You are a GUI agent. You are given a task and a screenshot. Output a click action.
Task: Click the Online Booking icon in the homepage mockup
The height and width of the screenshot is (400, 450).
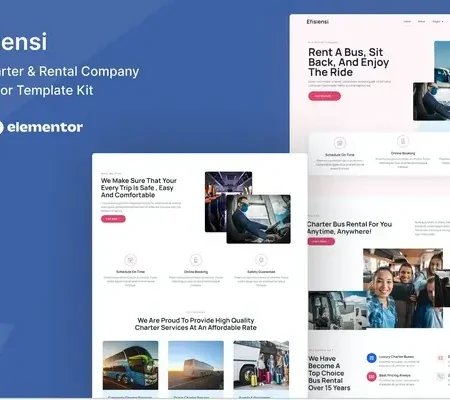403,141
